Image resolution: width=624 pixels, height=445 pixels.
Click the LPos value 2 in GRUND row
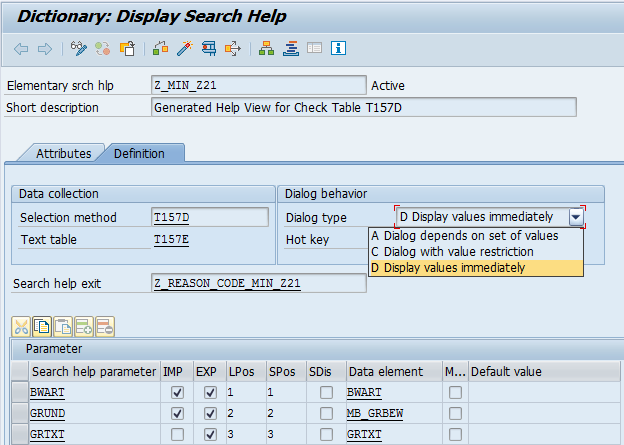(x=246, y=413)
